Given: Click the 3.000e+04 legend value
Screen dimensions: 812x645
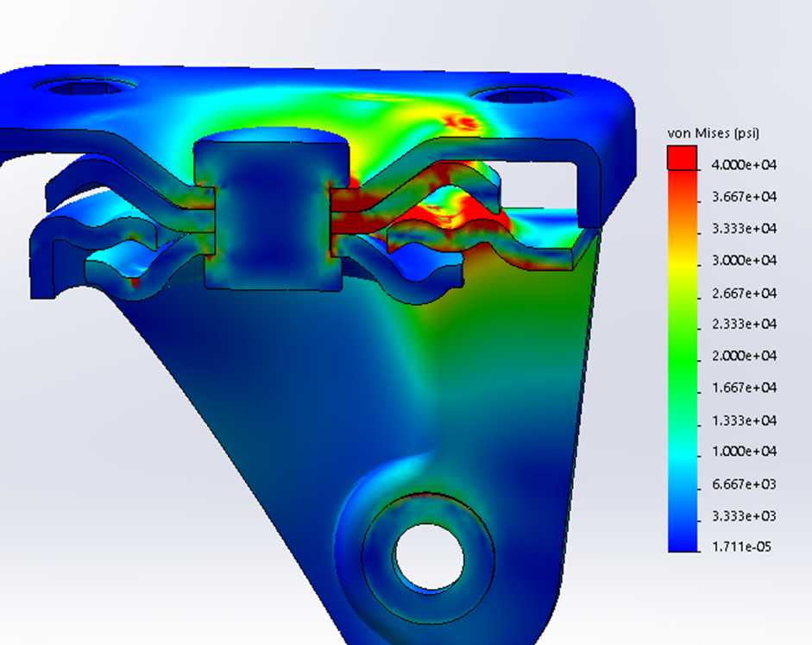Looking at the screenshot, I should pos(744,261).
